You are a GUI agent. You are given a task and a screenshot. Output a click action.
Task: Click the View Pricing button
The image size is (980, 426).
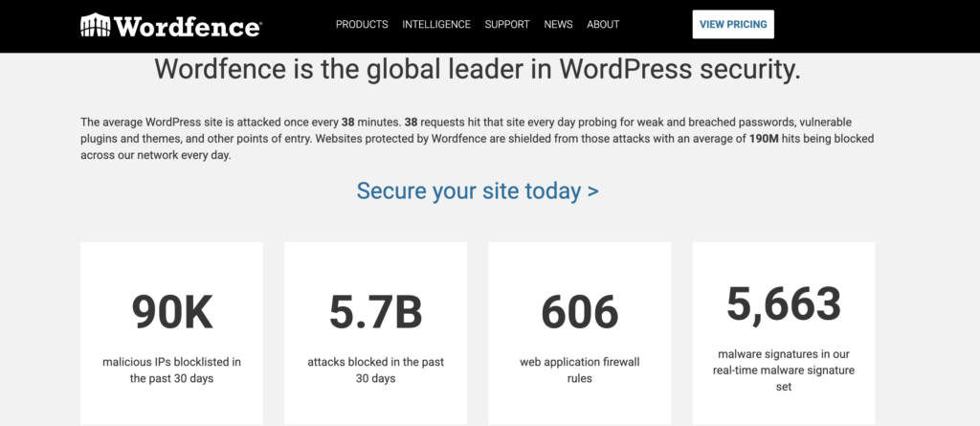[x=733, y=24]
